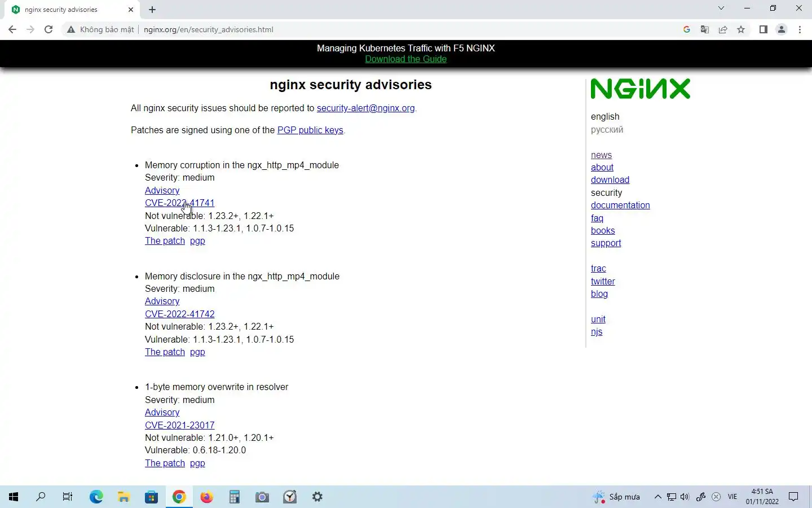Click the browser forward arrow
The height and width of the screenshot is (508, 812).
[x=30, y=29]
